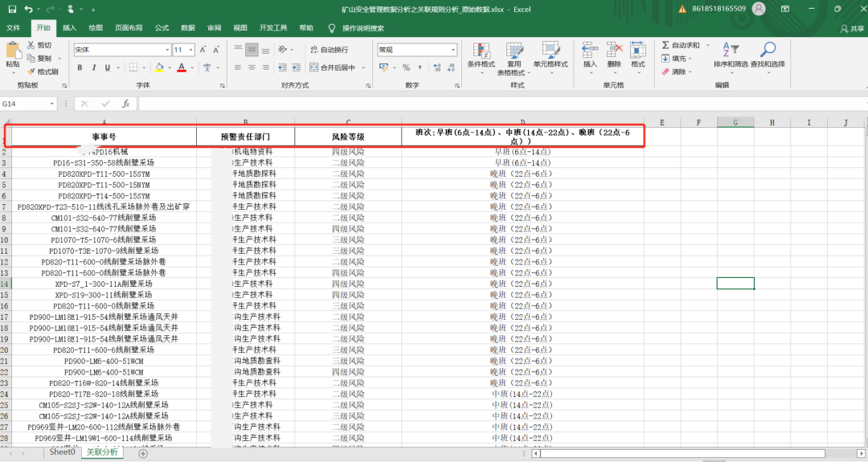The image size is (868, 462).
Task: Switch to the 数据 tab
Action: pyautogui.click(x=187, y=27)
